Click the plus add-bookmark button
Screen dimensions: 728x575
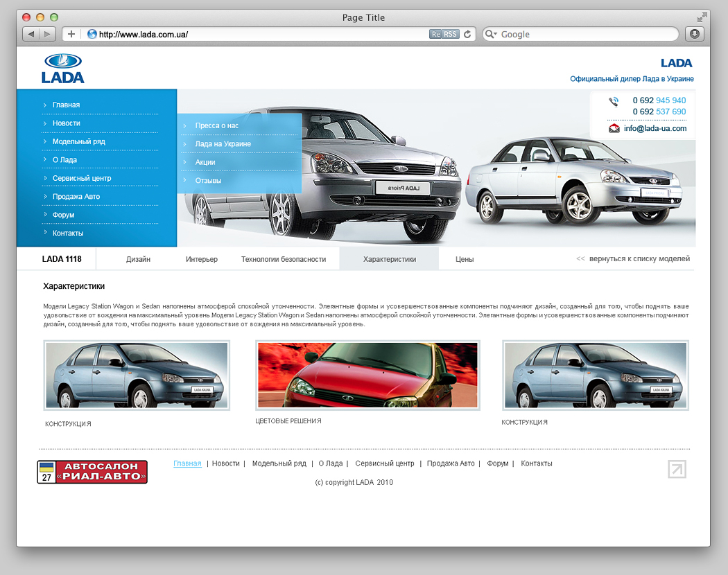coord(71,34)
